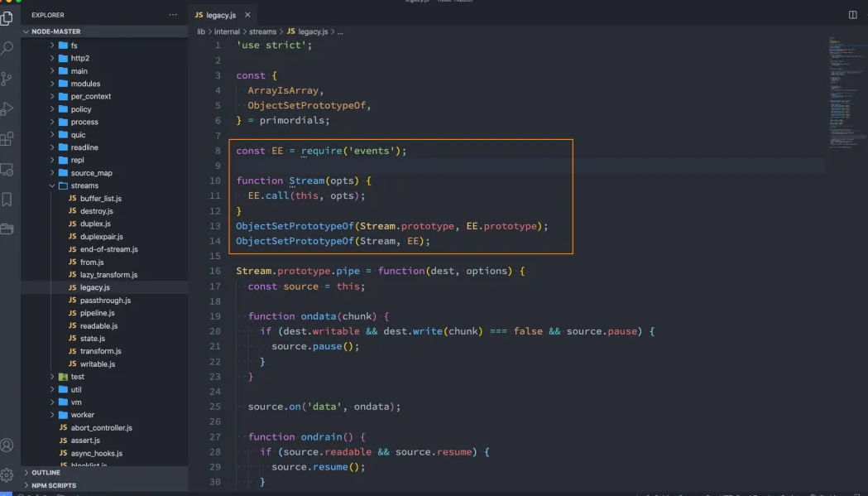Open the Remote Explorer view
Screen dimensions: 868x496
[x=7, y=169]
